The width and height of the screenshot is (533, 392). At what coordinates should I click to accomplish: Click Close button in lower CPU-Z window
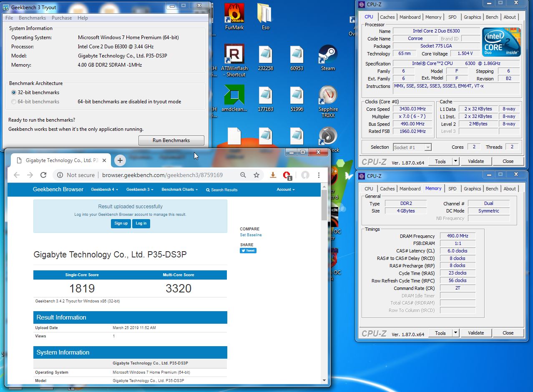(x=508, y=333)
